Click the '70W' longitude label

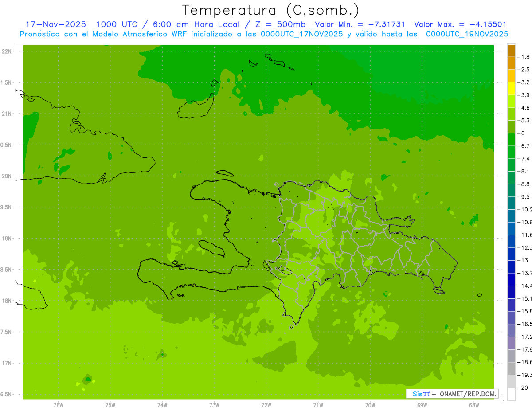[x=370, y=405]
